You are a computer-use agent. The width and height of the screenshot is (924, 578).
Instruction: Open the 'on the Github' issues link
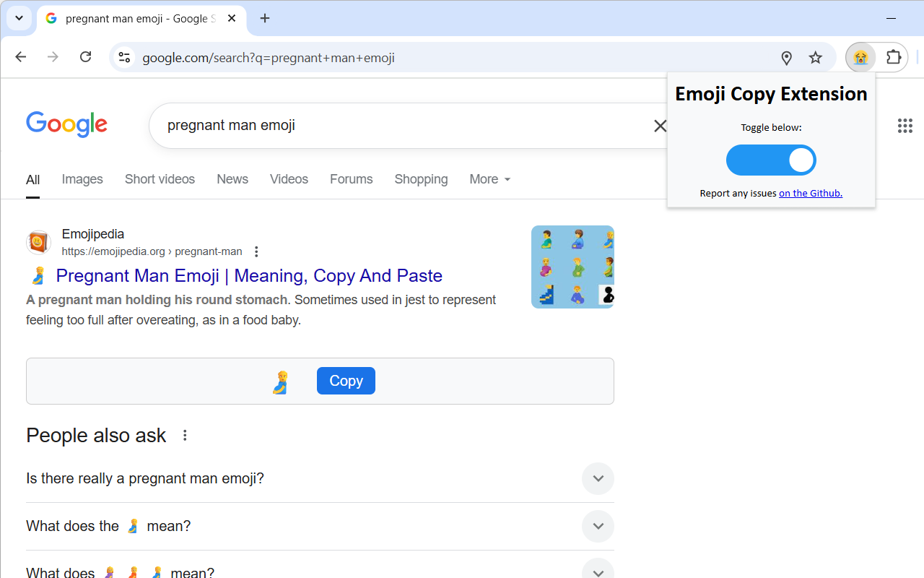tap(811, 193)
